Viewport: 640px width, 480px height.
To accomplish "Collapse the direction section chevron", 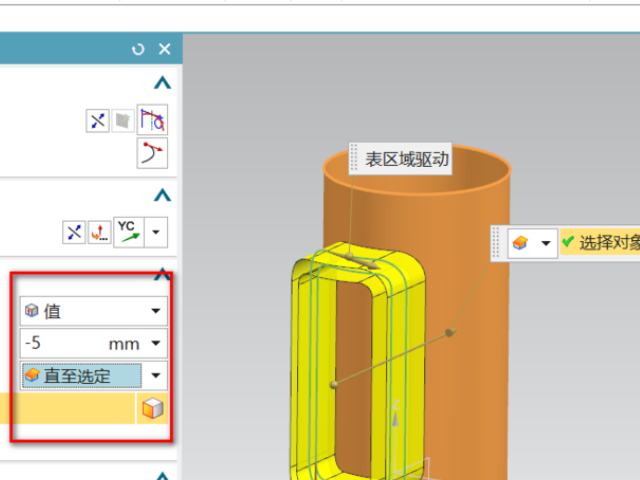I will 162,195.
